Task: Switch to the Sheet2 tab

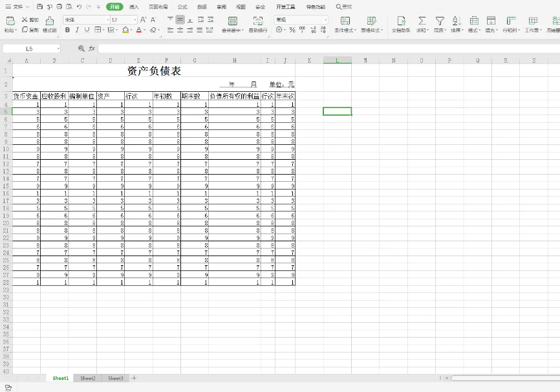Action: pyautogui.click(x=88, y=378)
